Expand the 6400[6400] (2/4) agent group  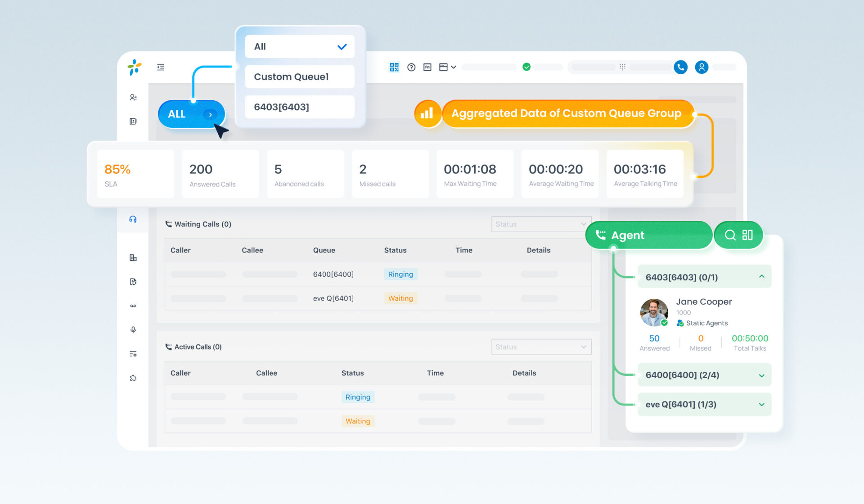click(704, 375)
